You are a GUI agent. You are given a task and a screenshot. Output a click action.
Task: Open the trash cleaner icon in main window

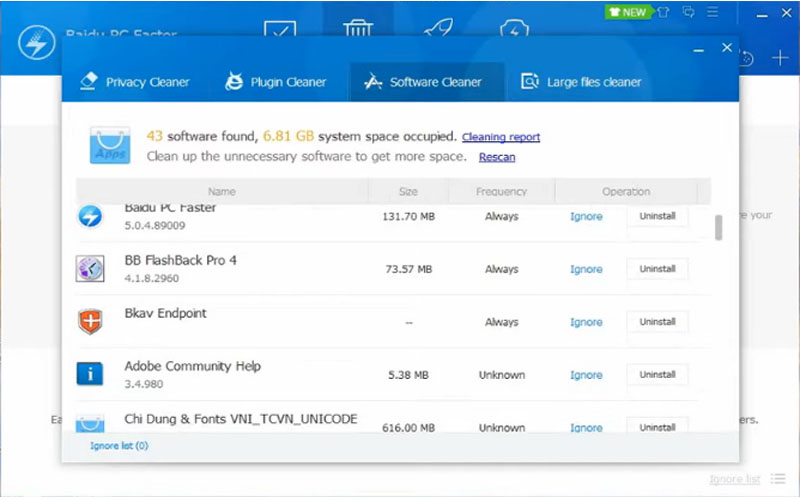click(x=358, y=28)
